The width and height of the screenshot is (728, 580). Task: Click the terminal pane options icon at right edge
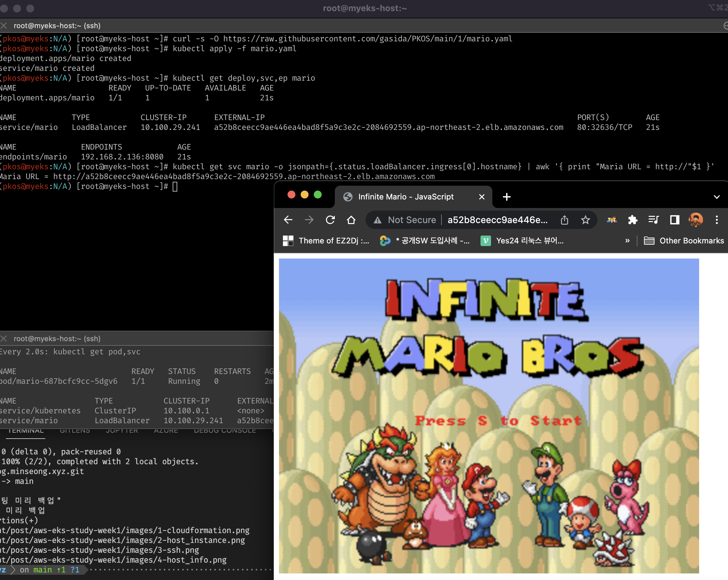pyautogui.click(x=725, y=26)
